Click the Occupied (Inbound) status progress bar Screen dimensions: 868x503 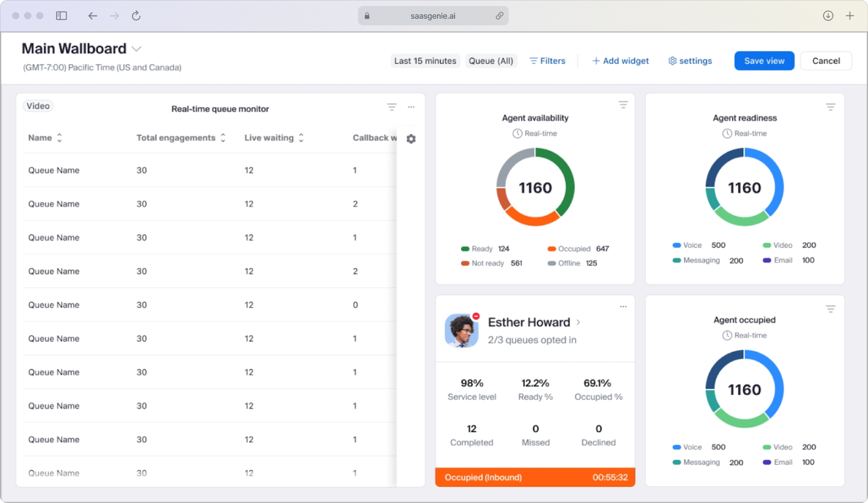click(x=535, y=477)
